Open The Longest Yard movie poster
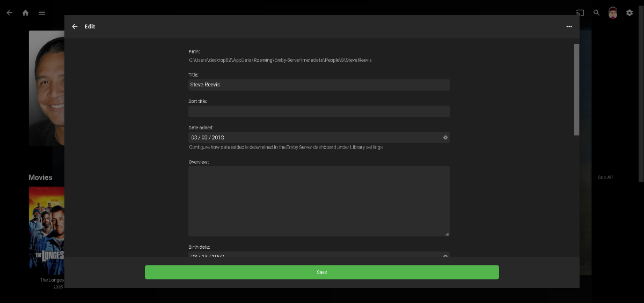Viewport: 644px width, 303px height. point(47,231)
